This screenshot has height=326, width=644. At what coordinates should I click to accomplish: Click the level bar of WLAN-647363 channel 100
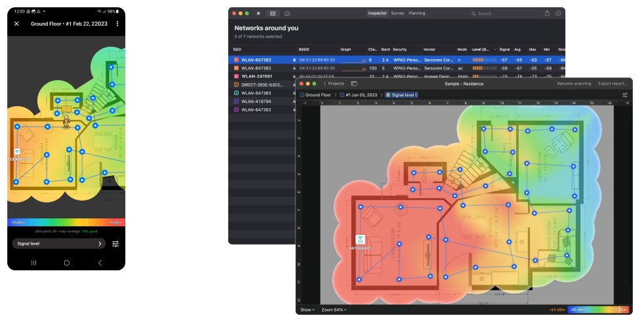[484, 68]
